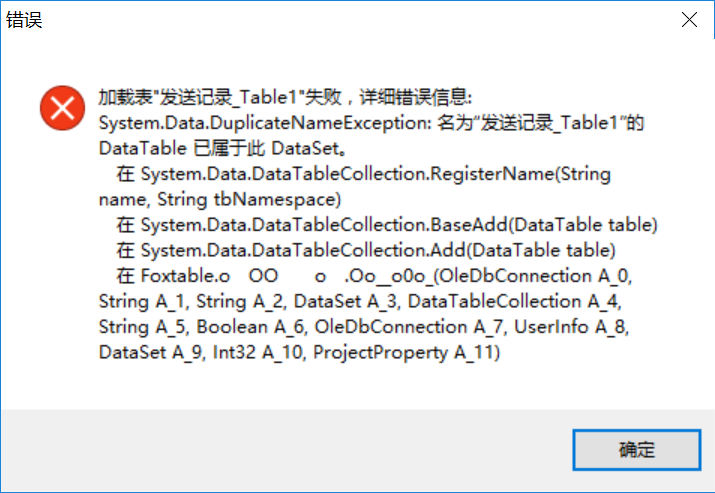Confirm the error with the 确定 button
This screenshot has width=715, height=493.
tap(637, 450)
